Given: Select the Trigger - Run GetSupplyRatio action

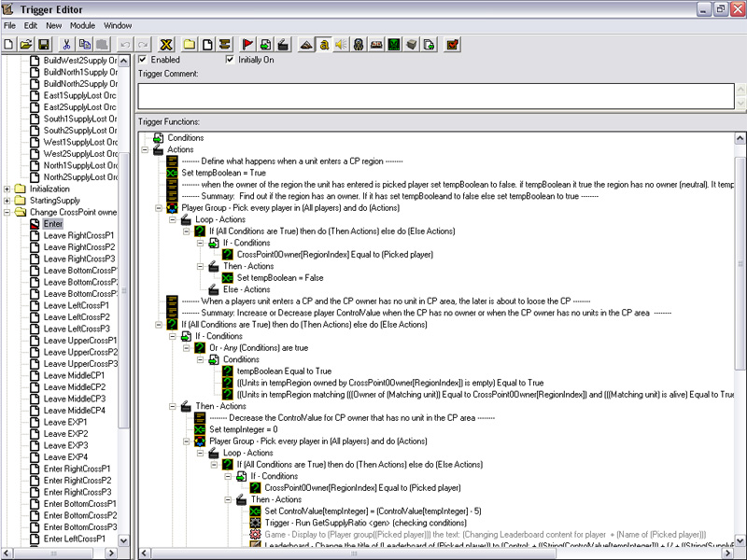Looking at the screenshot, I should (365, 523).
